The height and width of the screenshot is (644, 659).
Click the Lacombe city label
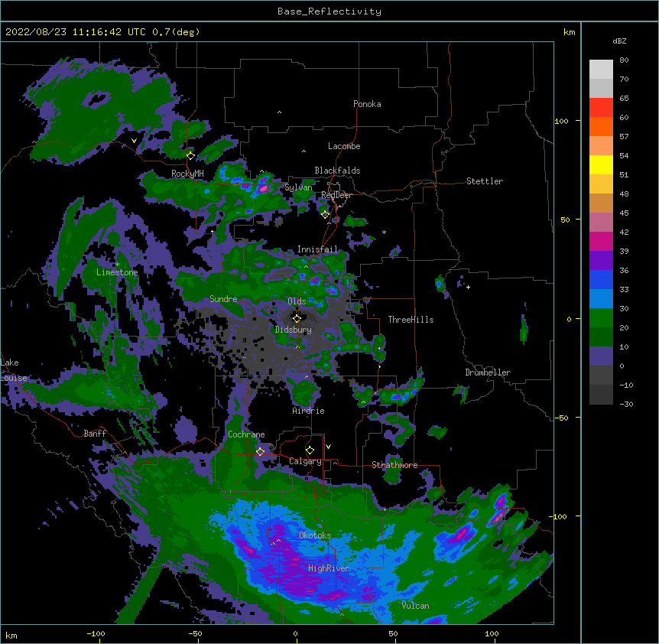coord(344,146)
